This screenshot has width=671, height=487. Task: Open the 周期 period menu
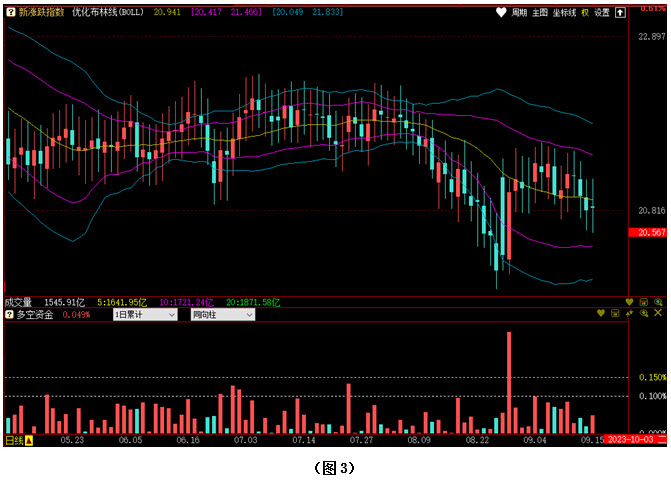click(x=519, y=12)
